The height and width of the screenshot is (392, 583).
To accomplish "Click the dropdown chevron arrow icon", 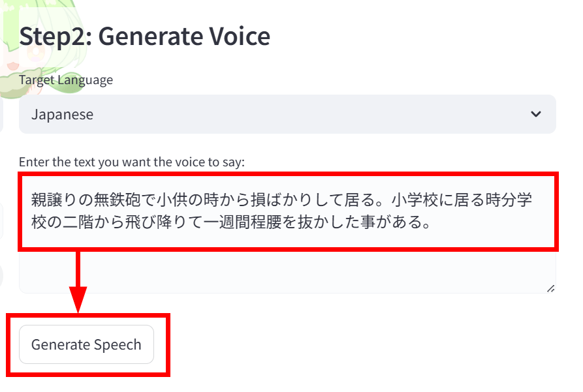I will (x=536, y=114).
